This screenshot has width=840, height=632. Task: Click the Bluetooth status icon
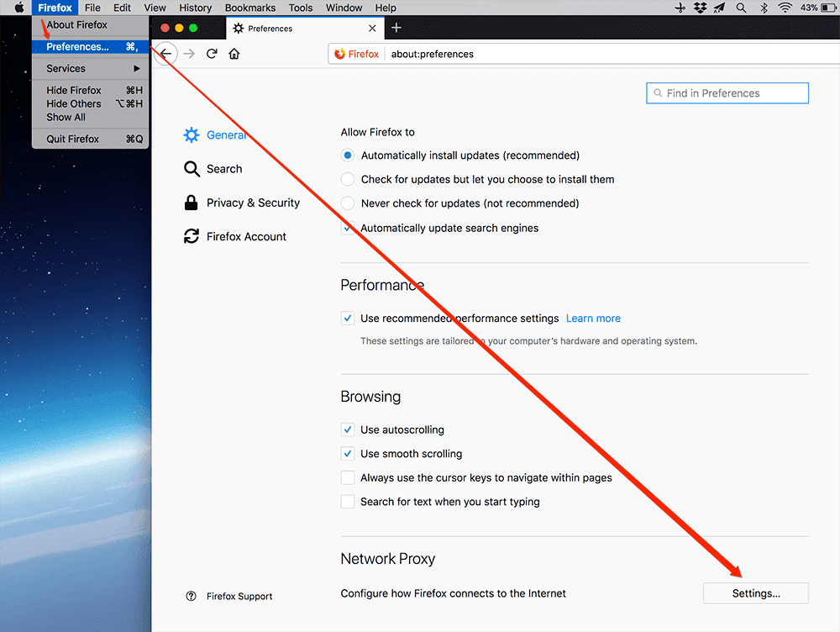tap(764, 8)
